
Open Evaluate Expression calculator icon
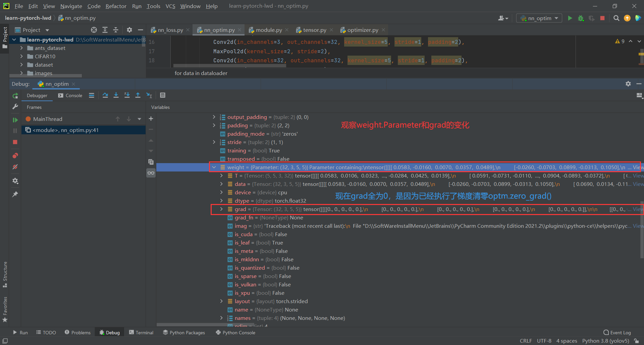(x=163, y=95)
